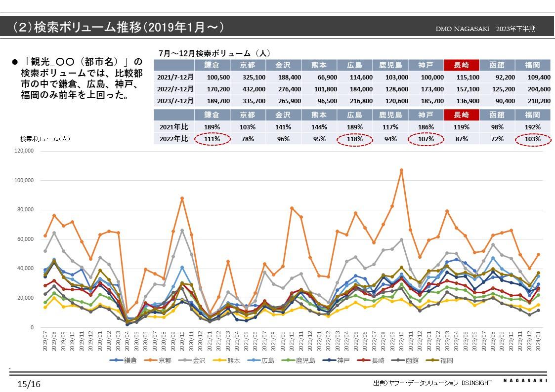Viewport: 555px width, 392px height.
Task: Click the 鹿児島 legend entry
Action: [x=299, y=360]
